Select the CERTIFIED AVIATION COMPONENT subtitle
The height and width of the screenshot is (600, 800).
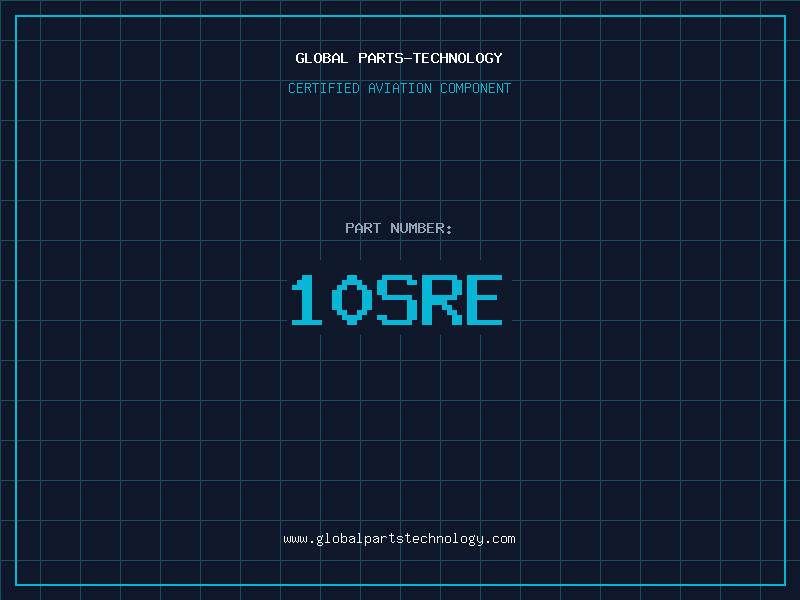coord(399,88)
